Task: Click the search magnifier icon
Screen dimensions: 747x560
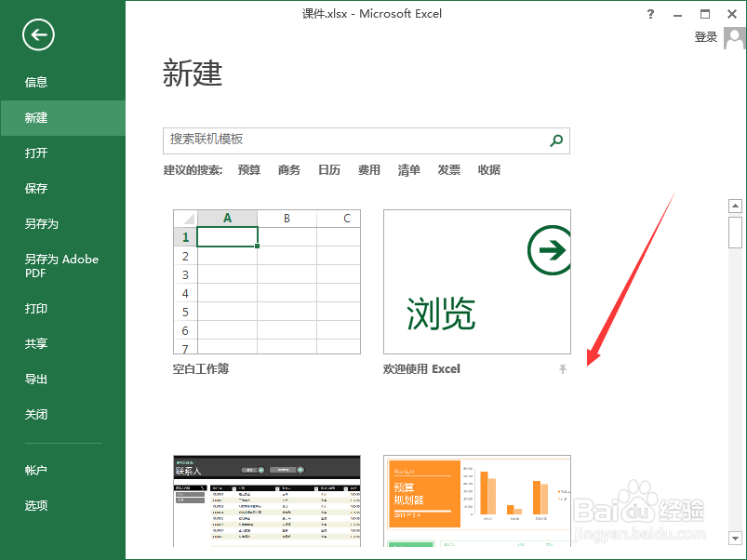Action: pos(556,140)
